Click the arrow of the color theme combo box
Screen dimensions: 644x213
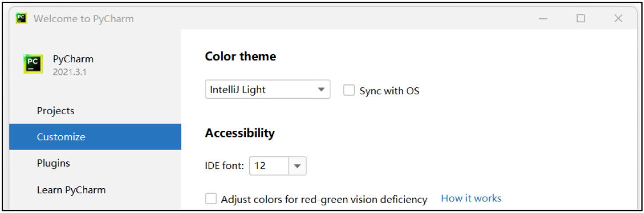coord(321,89)
